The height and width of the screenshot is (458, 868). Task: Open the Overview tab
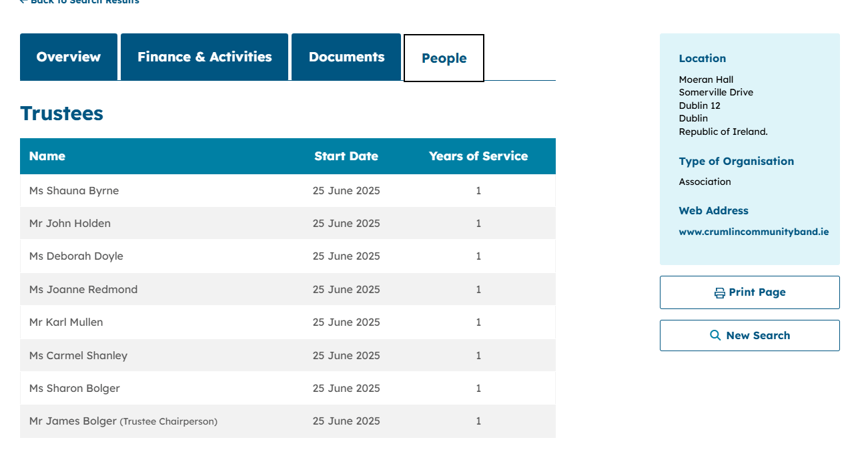(69, 57)
